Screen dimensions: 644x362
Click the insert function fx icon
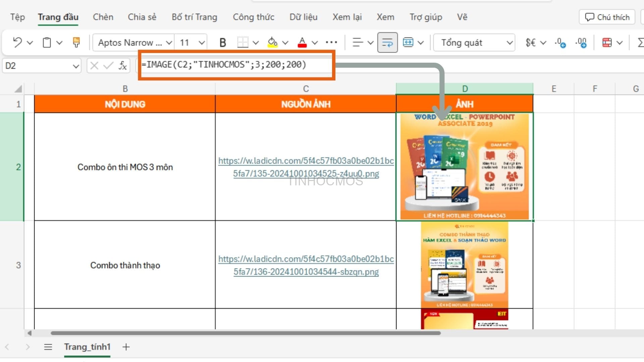(123, 65)
